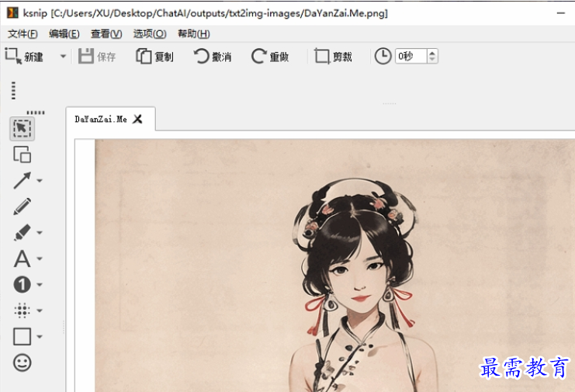Select the Marker highlighter tool
This screenshot has height=392, width=575.
[22, 233]
